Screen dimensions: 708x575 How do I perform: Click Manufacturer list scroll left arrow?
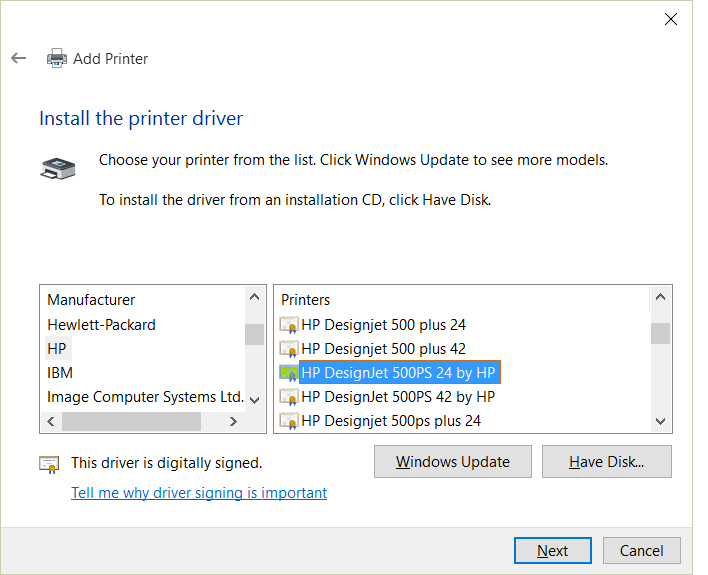[51, 421]
